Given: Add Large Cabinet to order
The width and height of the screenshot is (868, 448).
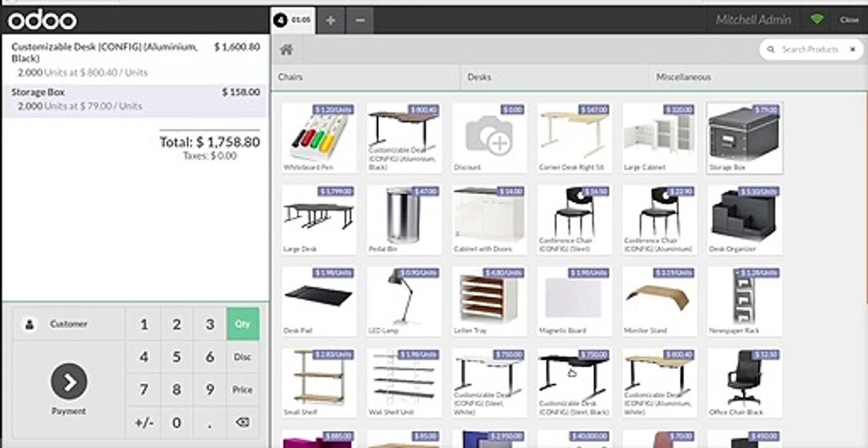Looking at the screenshot, I should pyautogui.click(x=660, y=138).
